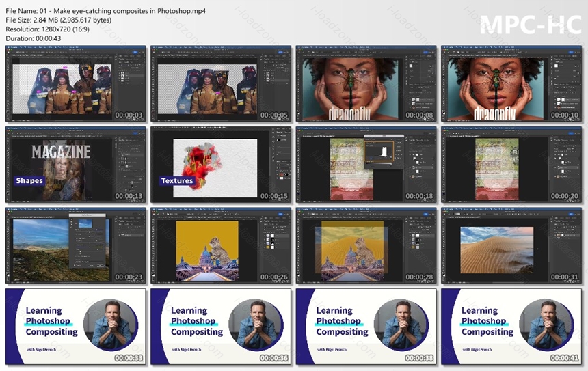Open the landscape frame stamped 00:00:23

point(76,246)
